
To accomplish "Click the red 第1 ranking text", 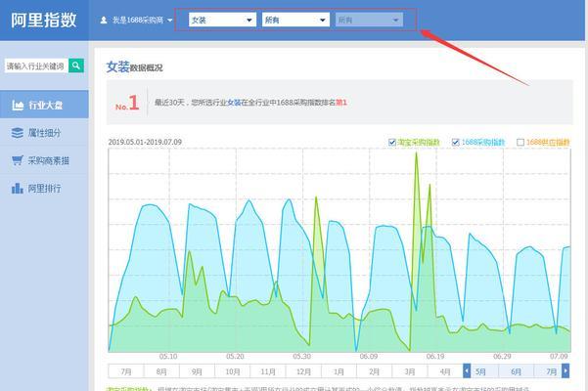I will (341, 103).
